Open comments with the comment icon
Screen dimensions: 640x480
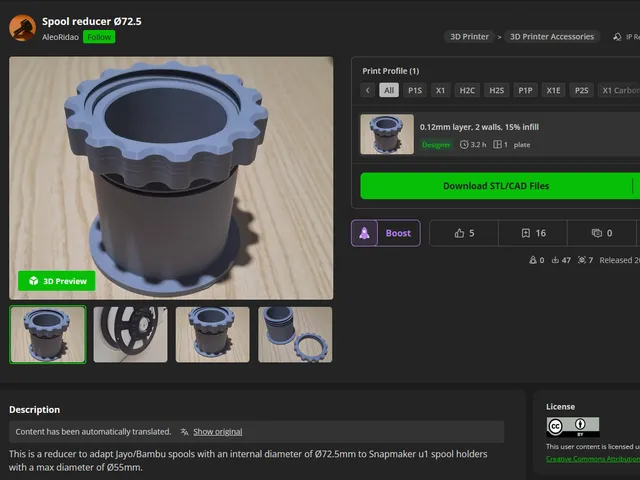pyautogui.click(x=597, y=233)
